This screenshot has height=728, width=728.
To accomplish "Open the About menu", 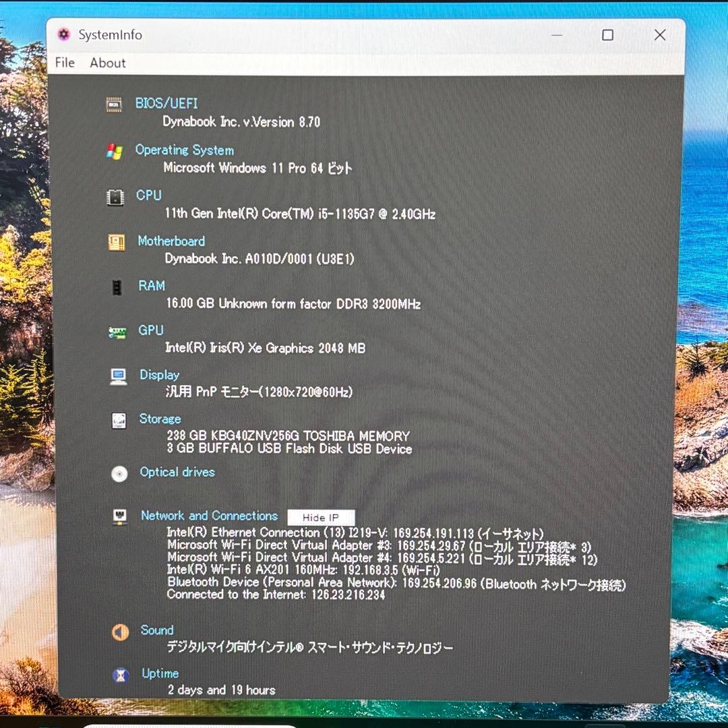I will click(107, 63).
